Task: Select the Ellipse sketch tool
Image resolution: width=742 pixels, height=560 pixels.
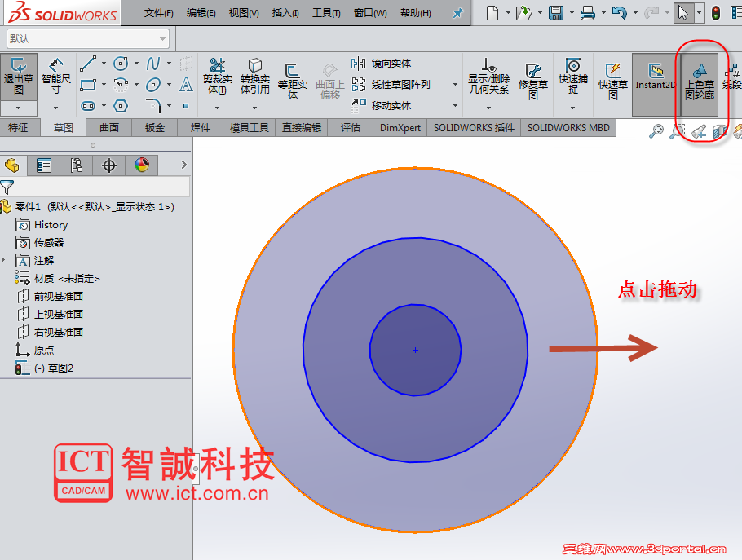Action: point(152,85)
